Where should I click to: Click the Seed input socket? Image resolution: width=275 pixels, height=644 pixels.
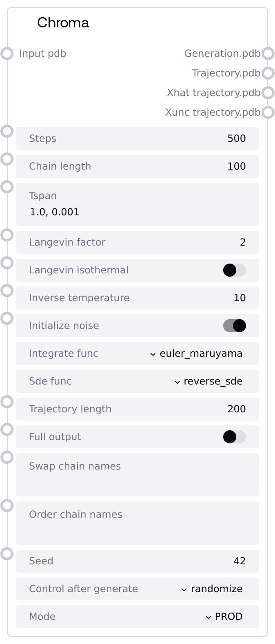[x=7, y=554]
